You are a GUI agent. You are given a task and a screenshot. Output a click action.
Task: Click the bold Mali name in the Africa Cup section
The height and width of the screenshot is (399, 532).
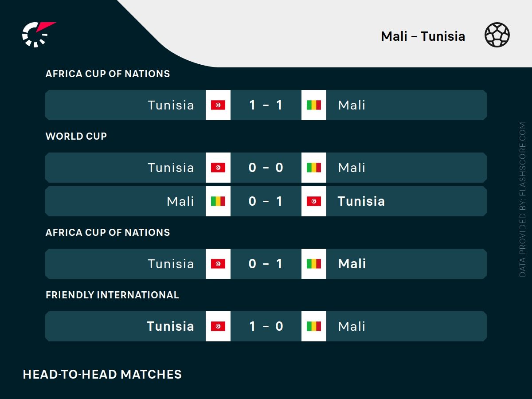pyautogui.click(x=352, y=264)
